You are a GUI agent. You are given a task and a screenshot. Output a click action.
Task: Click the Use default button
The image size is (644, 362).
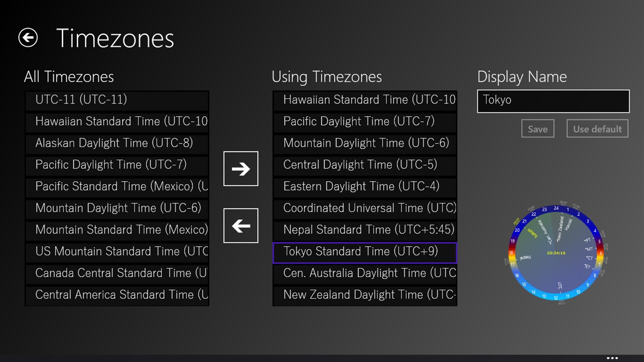click(x=597, y=128)
